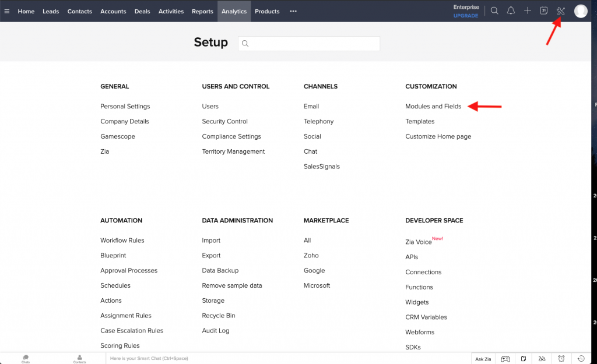Open the hamburger sidebar menu
The width and height of the screenshot is (597, 364).
pos(8,10)
